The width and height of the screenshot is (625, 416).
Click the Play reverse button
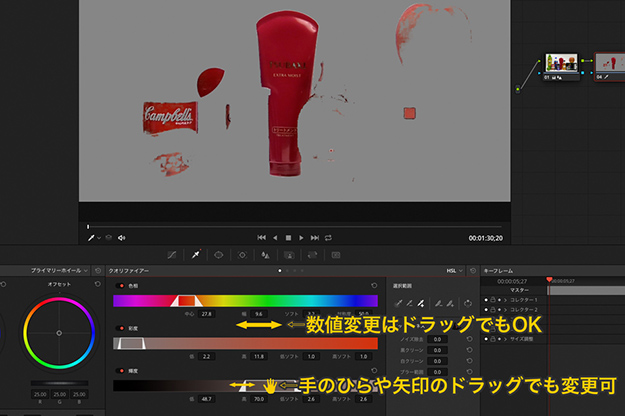[x=275, y=238]
